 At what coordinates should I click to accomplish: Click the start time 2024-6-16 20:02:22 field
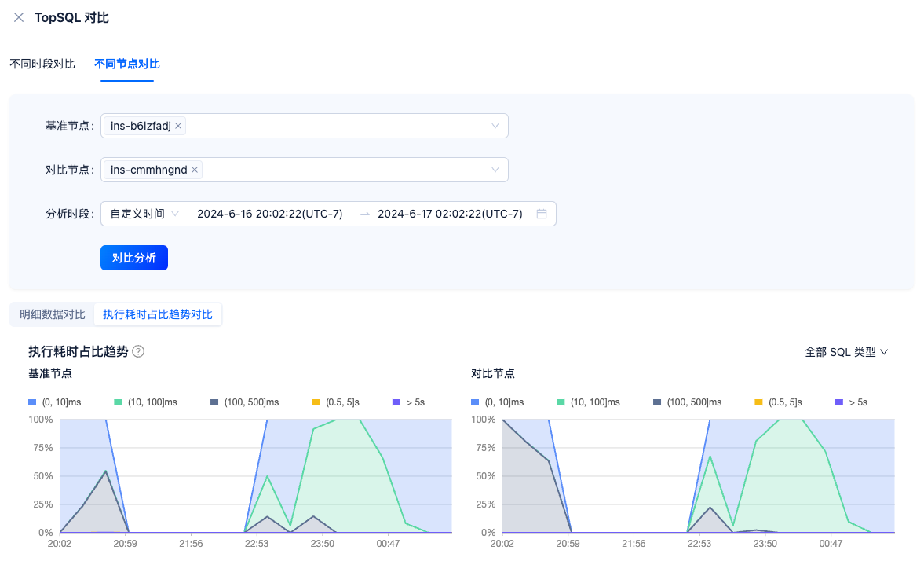(x=269, y=214)
